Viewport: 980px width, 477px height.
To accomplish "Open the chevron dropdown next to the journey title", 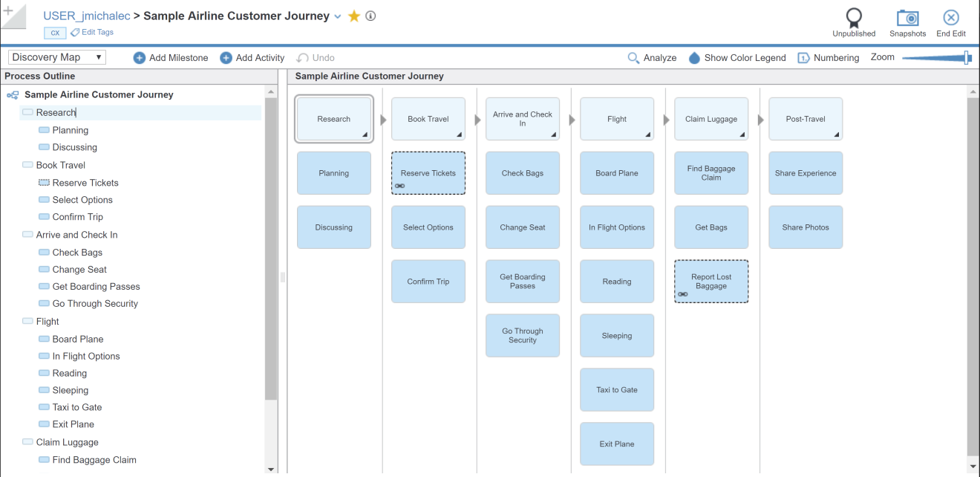I will pos(339,16).
